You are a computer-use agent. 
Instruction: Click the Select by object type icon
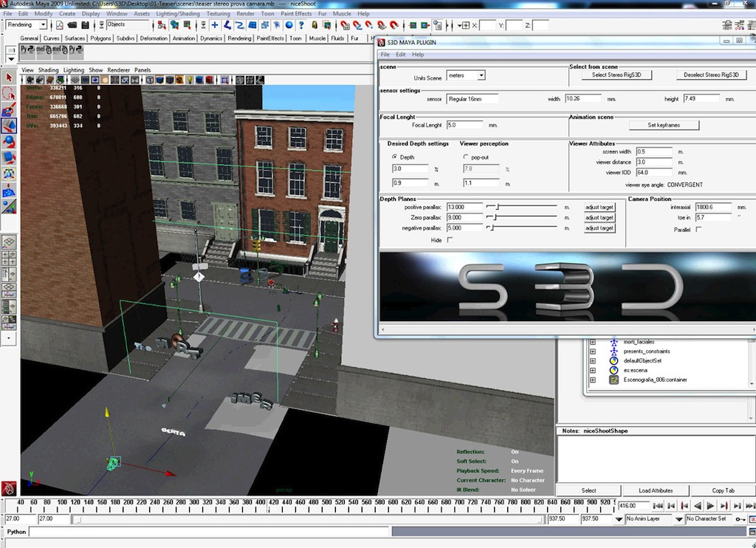[x=174, y=25]
